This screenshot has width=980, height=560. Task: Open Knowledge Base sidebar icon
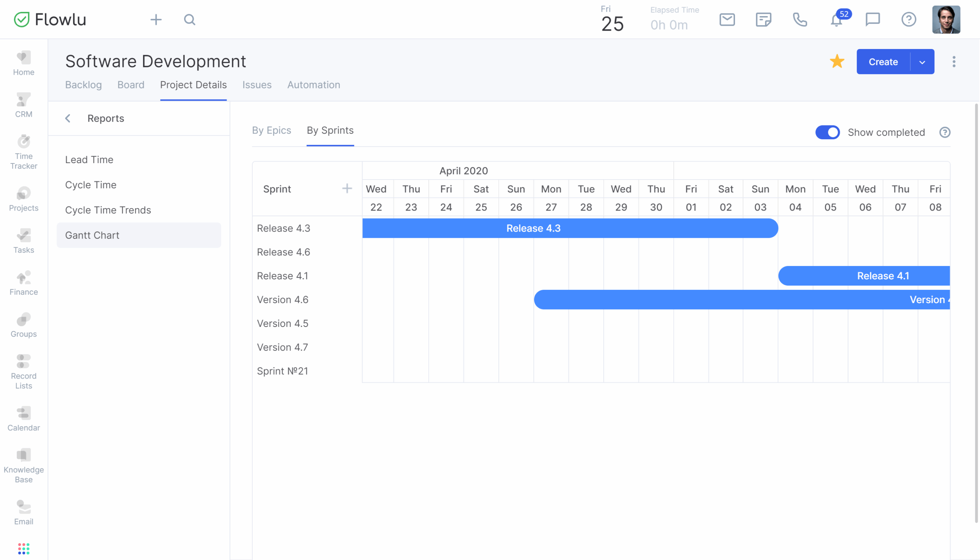(23, 465)
